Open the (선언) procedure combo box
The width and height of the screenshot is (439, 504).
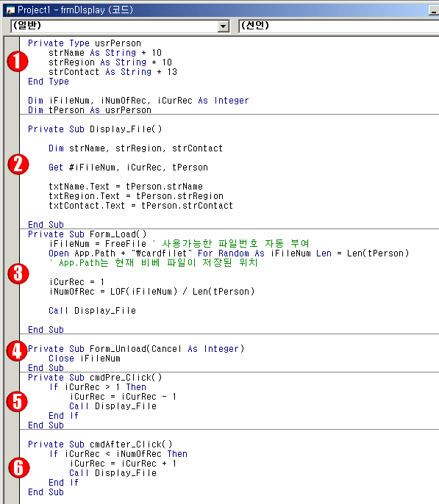pyautogui.click(x=339, y=26)
